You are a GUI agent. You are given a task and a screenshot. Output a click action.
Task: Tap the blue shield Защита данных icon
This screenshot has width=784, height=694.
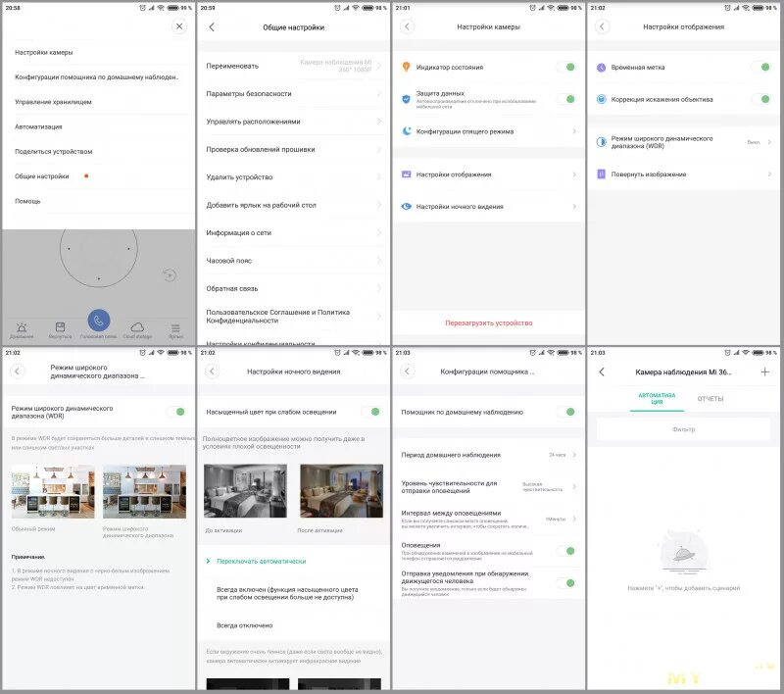coord(406,99)
